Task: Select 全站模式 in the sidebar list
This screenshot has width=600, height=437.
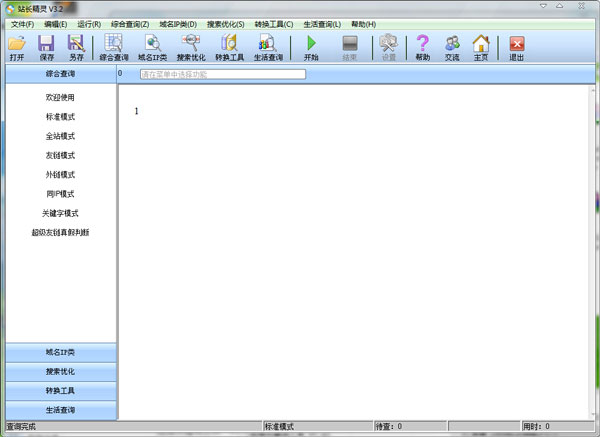Action: click(60, 136)
